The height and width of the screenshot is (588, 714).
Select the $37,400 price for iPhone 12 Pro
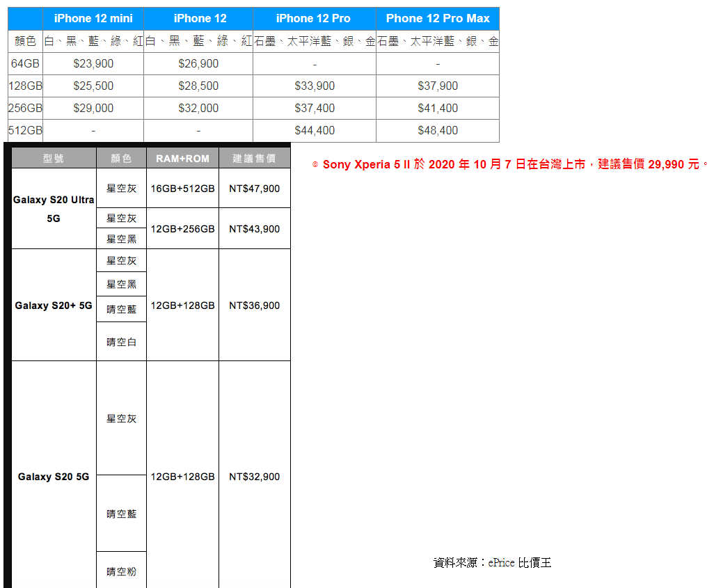pos(315,108)
